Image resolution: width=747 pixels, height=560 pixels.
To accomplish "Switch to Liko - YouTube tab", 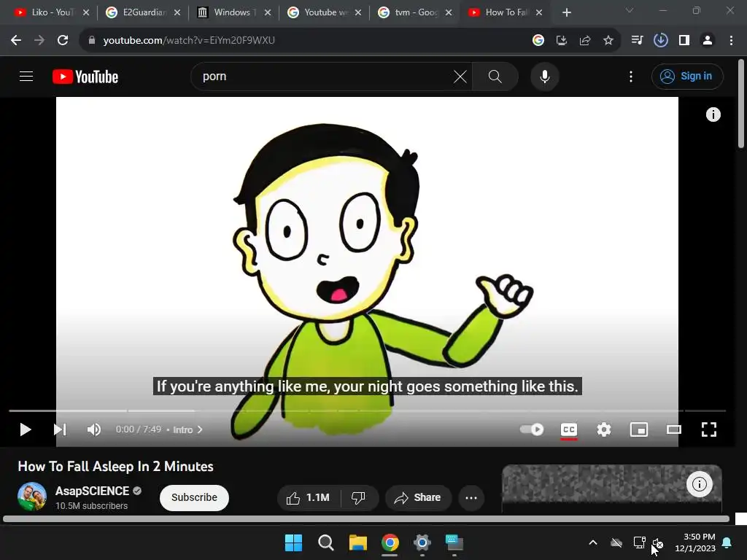I will [x=52, y=12].
